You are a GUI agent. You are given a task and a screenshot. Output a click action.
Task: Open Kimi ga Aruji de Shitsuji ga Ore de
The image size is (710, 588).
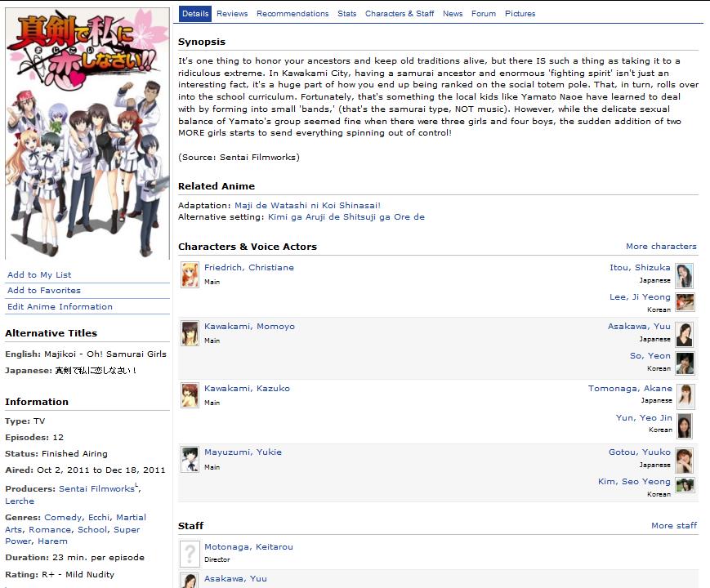click(346, 216)
